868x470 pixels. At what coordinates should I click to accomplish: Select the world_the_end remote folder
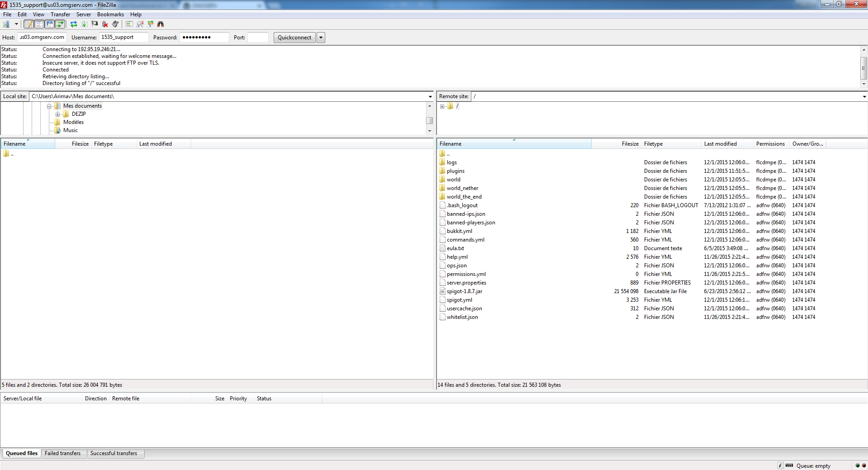[x=464, y=197]
